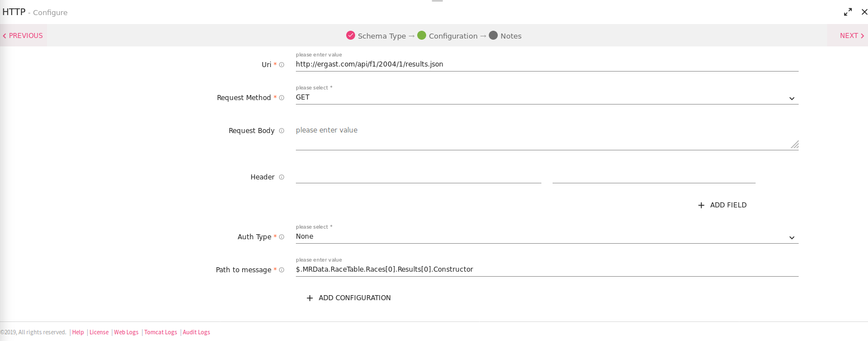Click the info icon beside Path to message
This screenshot has width=868, height=341.
pos(282,270)
